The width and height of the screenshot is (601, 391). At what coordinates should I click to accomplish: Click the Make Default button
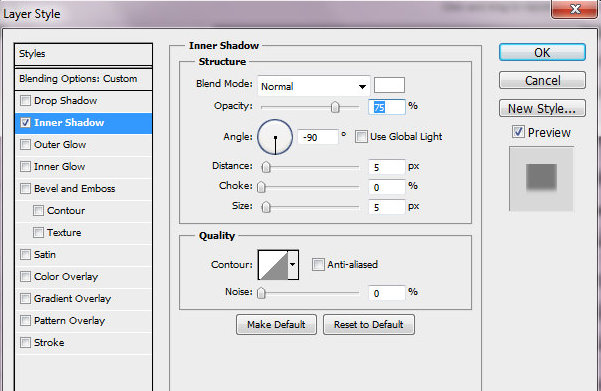pos(276,324)
